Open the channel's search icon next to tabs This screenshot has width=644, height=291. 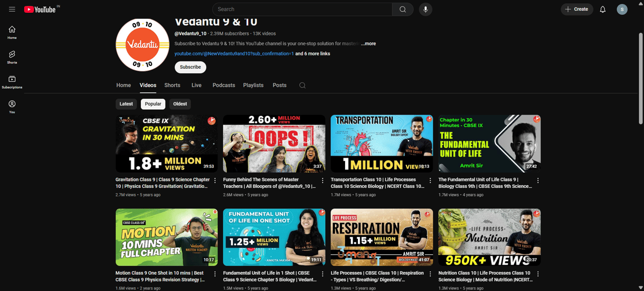[302, 85]
